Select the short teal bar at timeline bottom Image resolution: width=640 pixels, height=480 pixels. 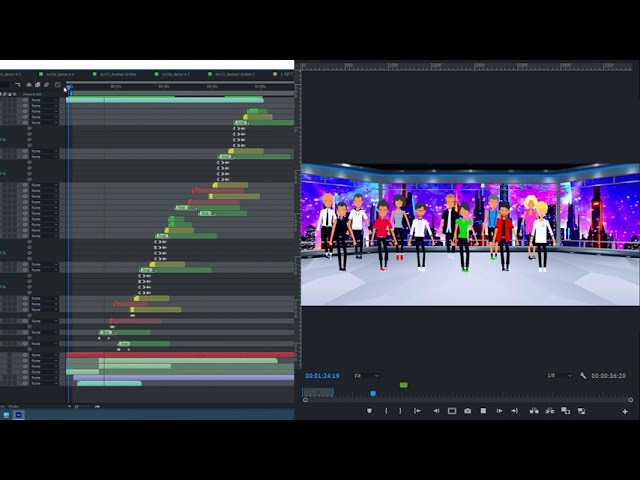click(109, 383)
